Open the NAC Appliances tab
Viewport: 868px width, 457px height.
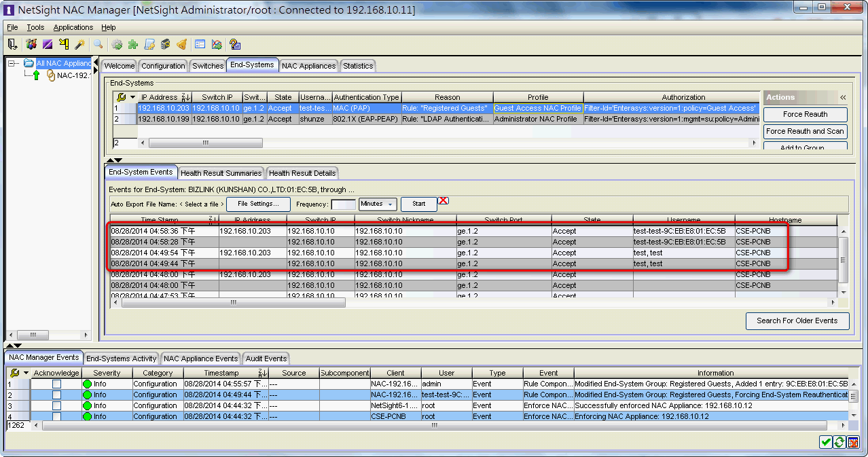click(309, 66)
